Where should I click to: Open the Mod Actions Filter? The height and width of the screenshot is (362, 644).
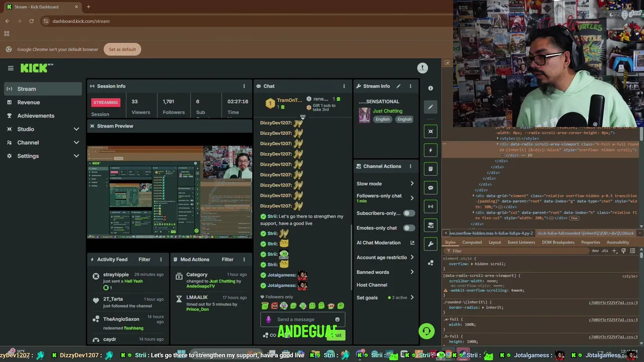tap(227, 259)
